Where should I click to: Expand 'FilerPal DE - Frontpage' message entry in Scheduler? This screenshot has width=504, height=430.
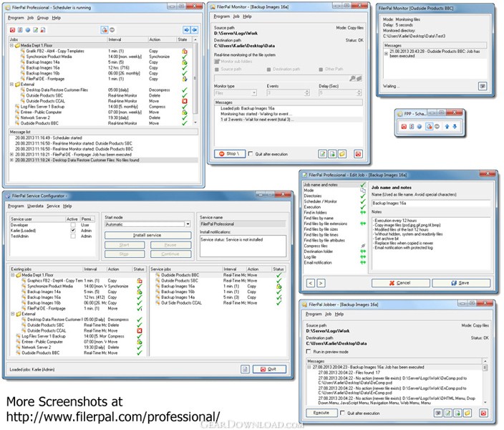point(12,155)
